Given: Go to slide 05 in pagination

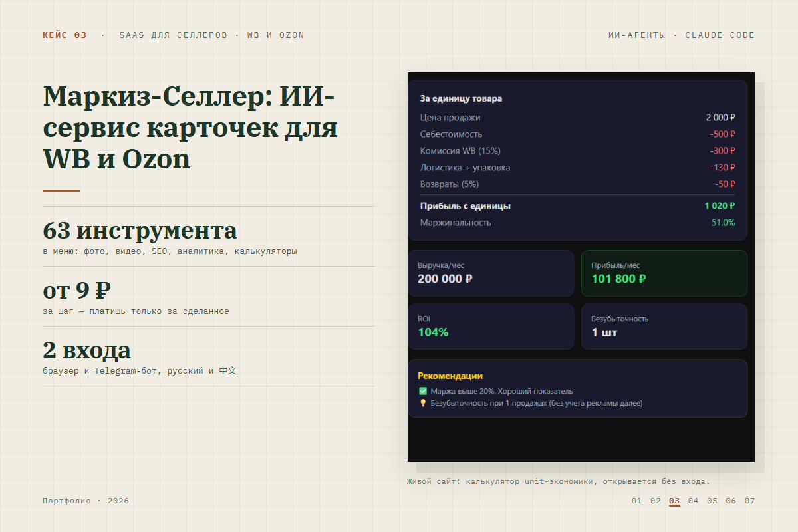Looking at the screenshot, I should click(x=712, y=501).
